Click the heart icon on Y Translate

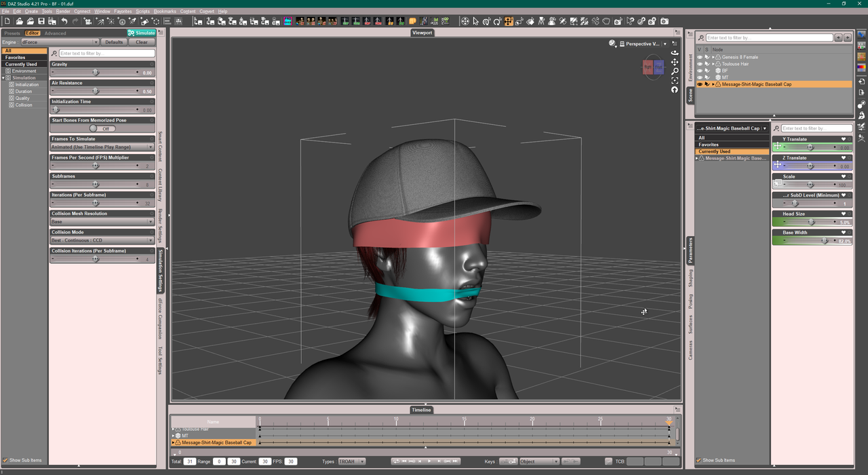coord(844,139)
